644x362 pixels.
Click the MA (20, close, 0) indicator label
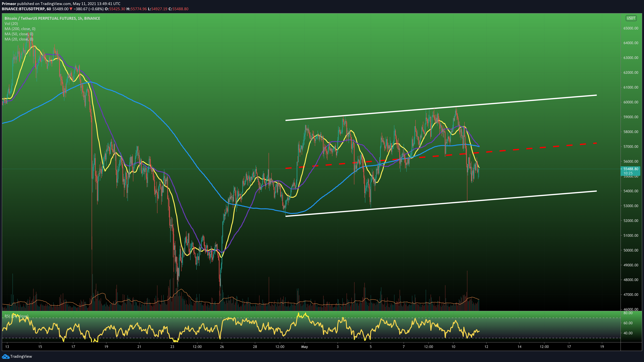pos(19,39)
